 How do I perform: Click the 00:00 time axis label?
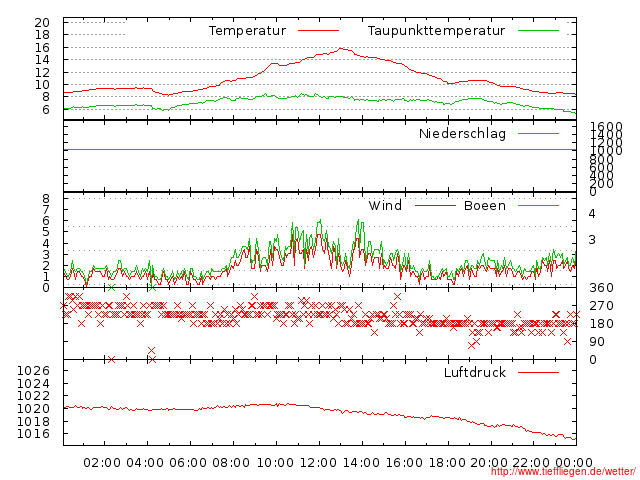point(574,463)
